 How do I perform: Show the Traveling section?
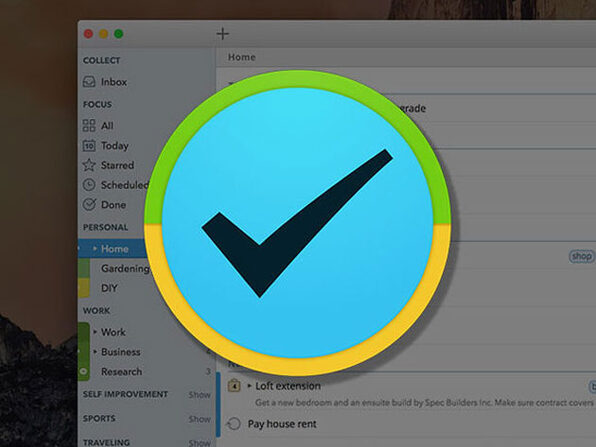200,442
